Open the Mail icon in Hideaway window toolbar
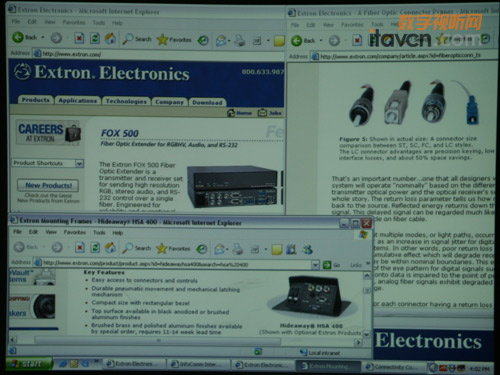This screenshot has height=375, width=500. (x=220, y=249)
